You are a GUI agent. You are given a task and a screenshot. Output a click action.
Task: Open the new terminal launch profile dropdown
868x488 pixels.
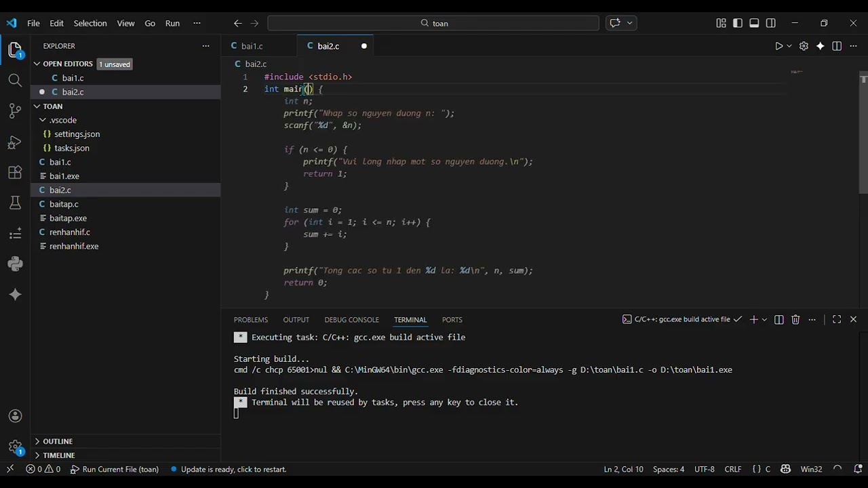764,319
